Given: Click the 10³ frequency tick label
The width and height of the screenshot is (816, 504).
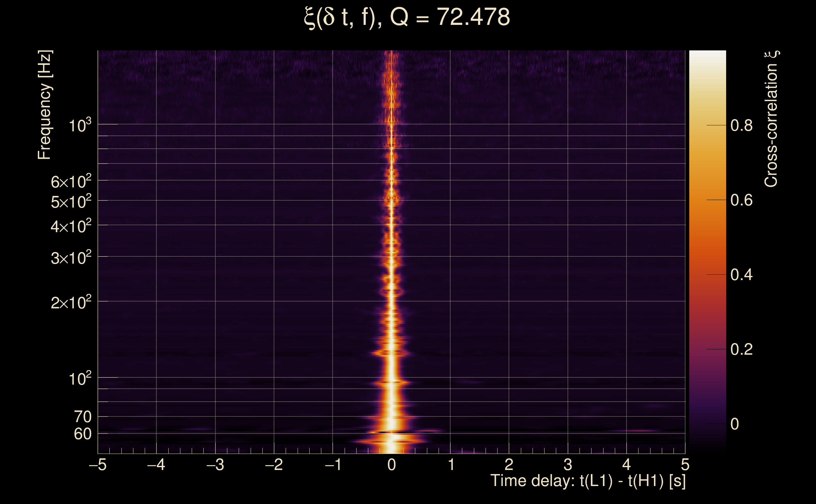Looking at the screenshot, I should [x=80, y=126].
